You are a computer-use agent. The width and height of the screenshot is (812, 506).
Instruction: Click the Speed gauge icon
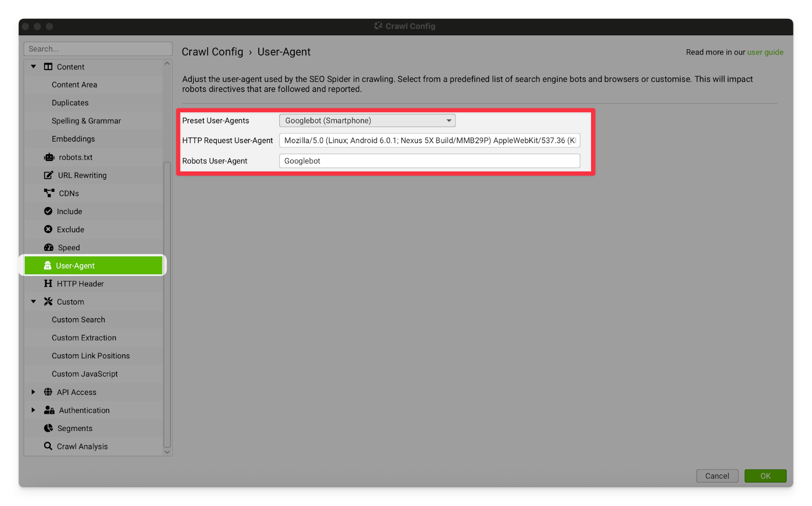point(49,248)
